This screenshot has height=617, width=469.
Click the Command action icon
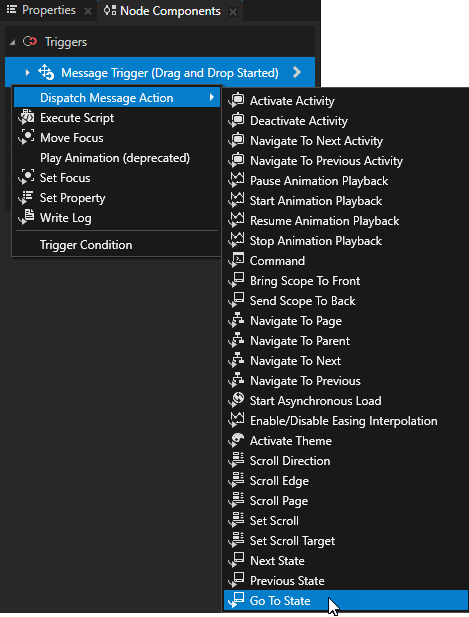[x=237, y=260]
